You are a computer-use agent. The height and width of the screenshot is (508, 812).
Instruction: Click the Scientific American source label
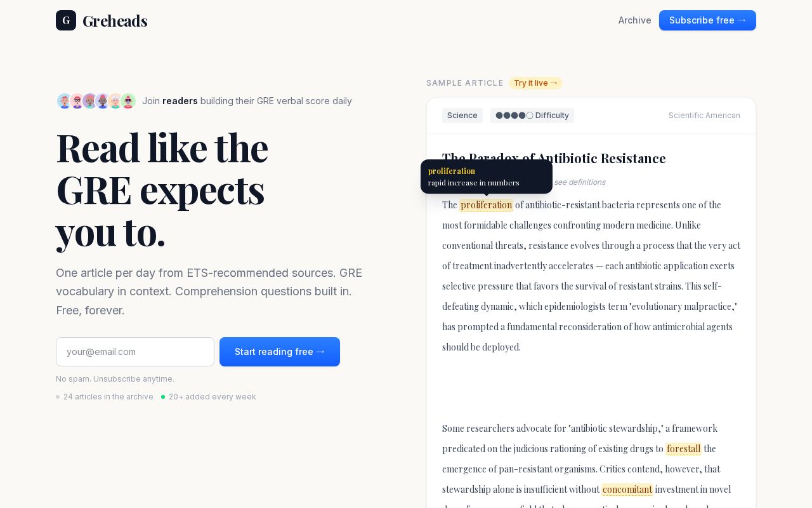click(x=704, y=116)
